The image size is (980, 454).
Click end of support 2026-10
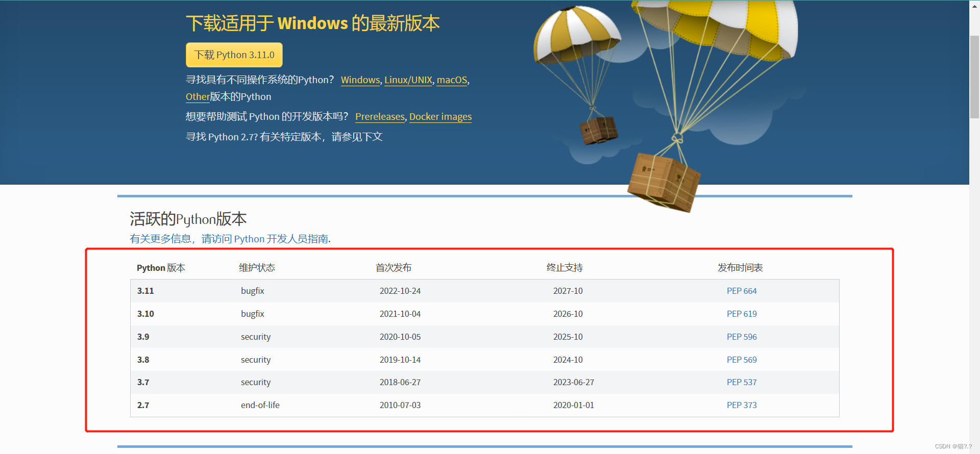[568, 314]
